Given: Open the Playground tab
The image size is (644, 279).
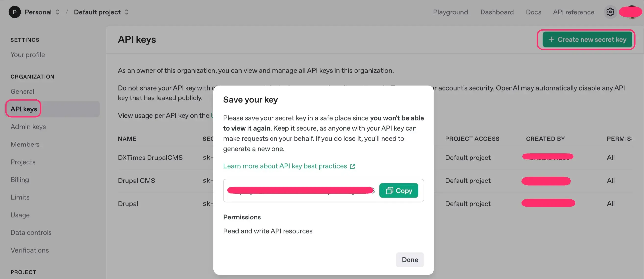Looking at the screenshot, I should coord(450,12).
